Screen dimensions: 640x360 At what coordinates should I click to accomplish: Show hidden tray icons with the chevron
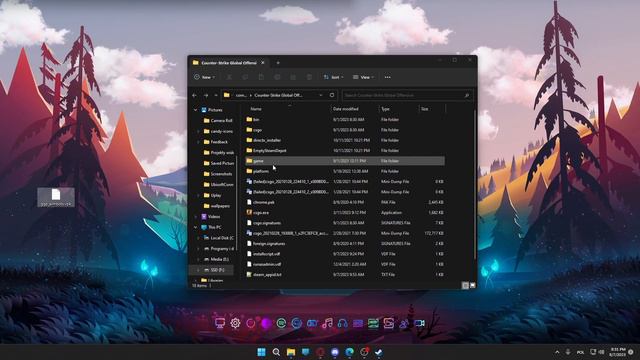point(557,352)
